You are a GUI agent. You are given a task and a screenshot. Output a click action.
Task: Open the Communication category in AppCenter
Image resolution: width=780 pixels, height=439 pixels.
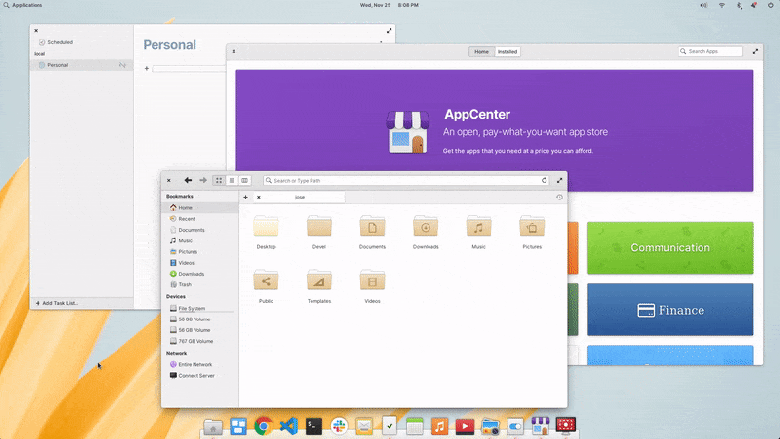tap(670, 248)
